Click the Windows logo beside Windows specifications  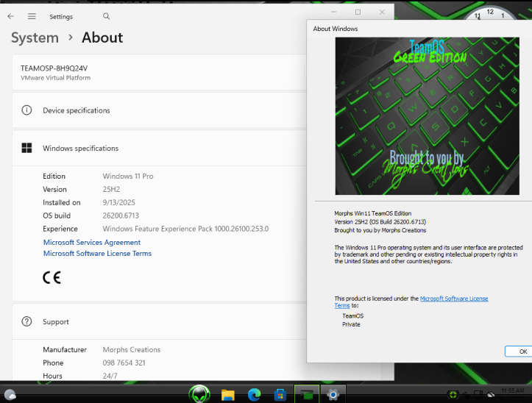(26, 149)
